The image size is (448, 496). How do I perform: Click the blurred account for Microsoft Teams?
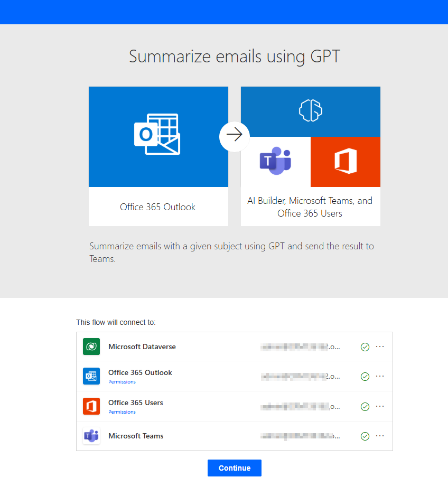coord(300,436)
